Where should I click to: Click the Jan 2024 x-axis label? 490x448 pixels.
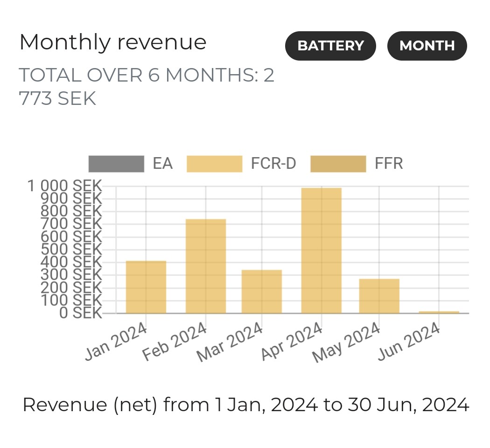117,342
